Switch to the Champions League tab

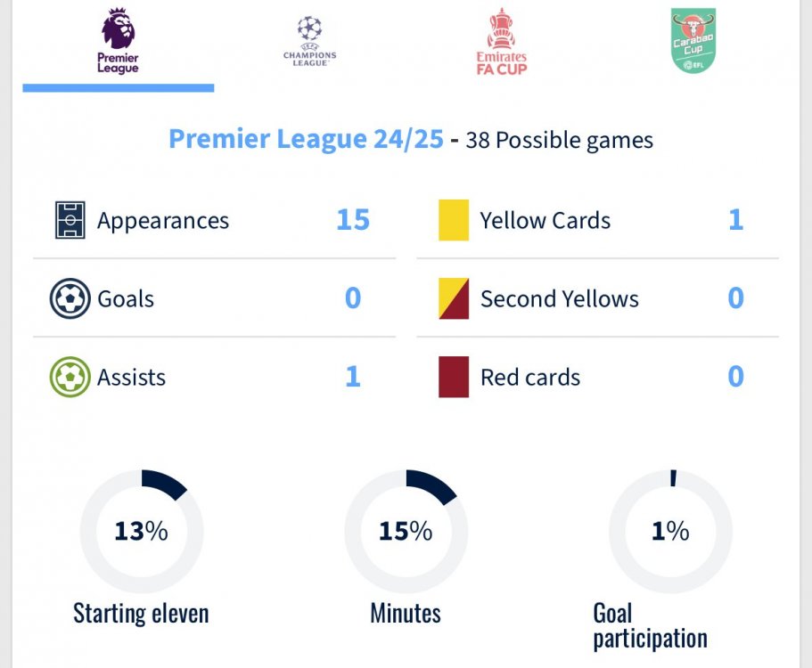(309, 42)
